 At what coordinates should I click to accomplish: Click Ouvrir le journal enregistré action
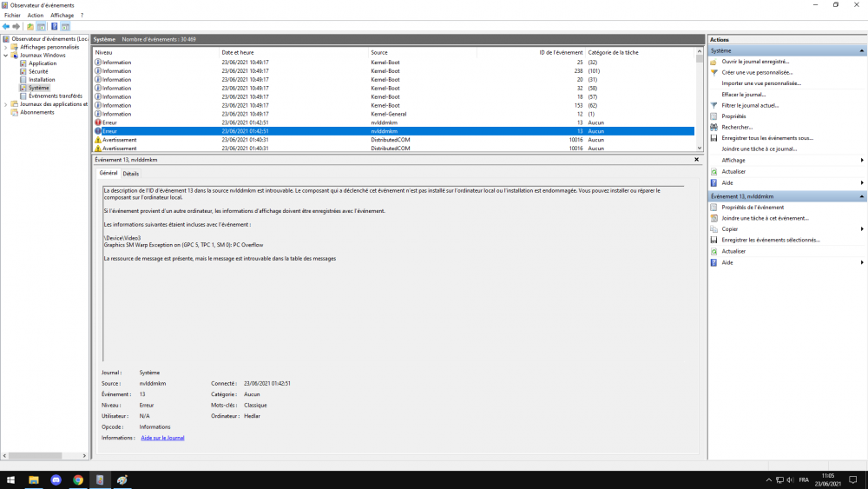coord(754,62)
